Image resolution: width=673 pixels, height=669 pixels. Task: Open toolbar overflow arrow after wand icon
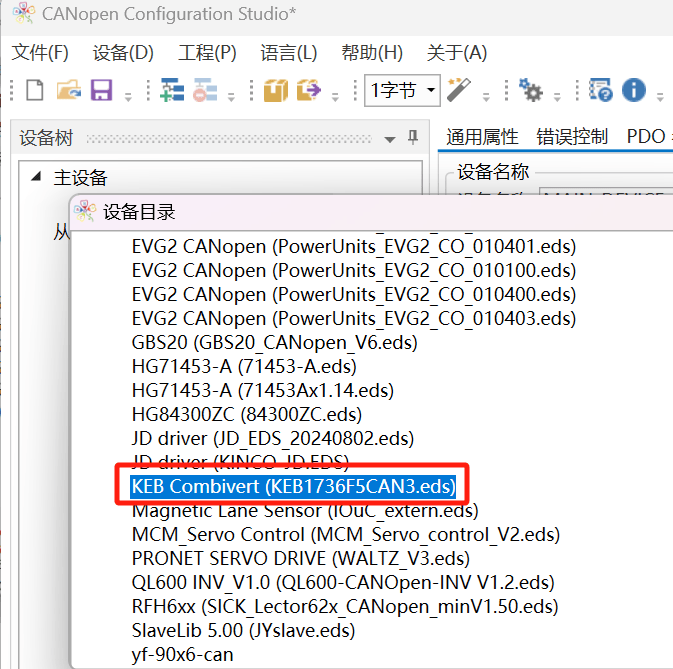(x=486, y=97)
